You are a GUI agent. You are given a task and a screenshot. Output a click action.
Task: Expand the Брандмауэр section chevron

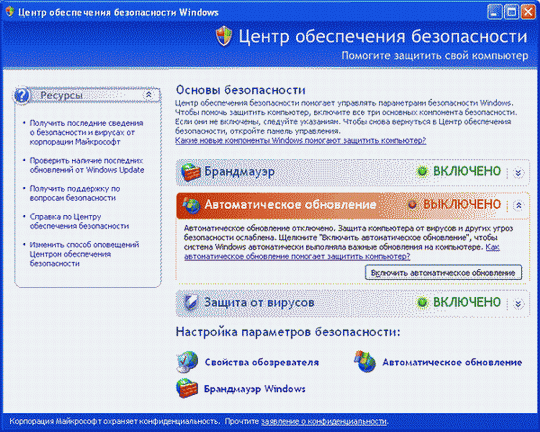pyautogui.click(x=518, y=173)
